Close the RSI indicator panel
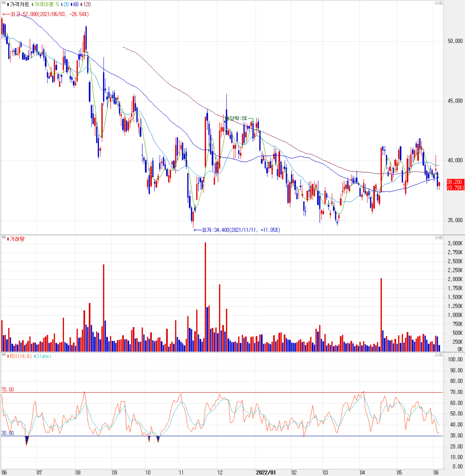 click(441, 355)
